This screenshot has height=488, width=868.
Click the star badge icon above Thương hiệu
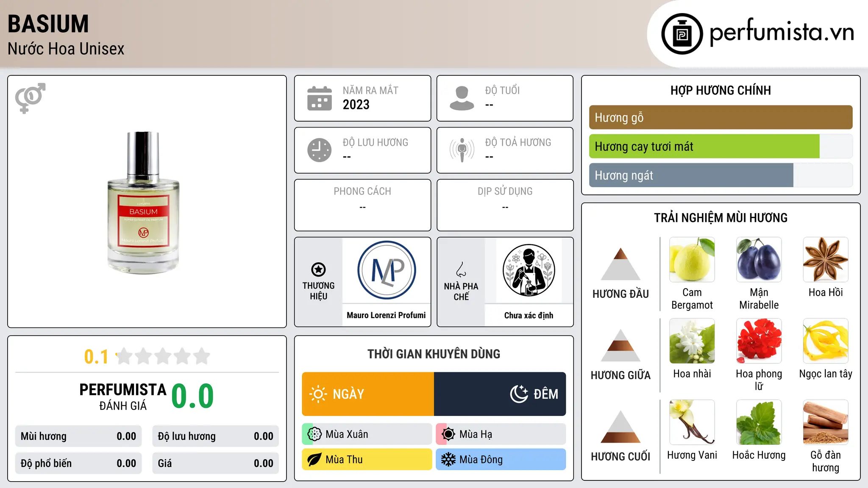(318, 269)
